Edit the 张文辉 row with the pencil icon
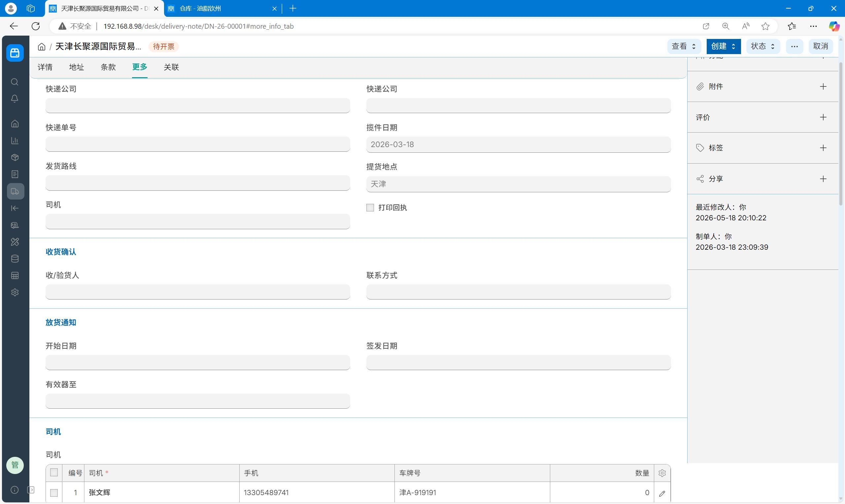 pyautogui.click(x=662, y=493)
